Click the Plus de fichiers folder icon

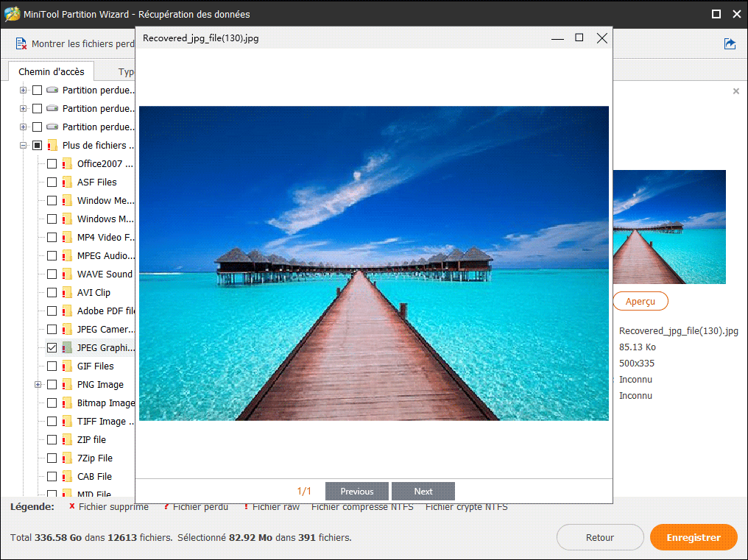click(x=52, y=145)
